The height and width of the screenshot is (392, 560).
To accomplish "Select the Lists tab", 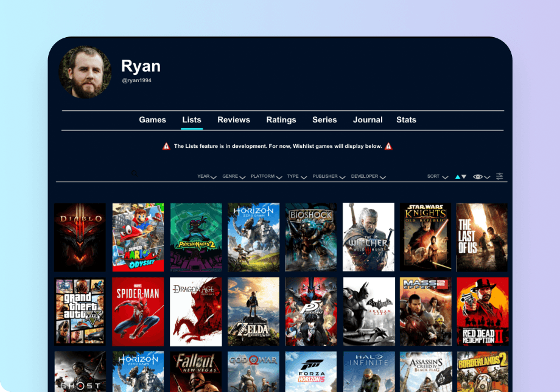I will [x=192, y=120].
